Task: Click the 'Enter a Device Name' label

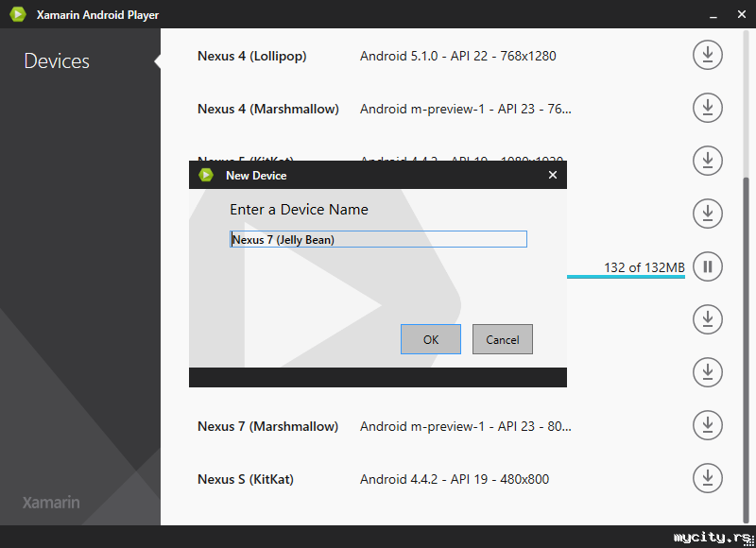Action: click(299, 210)
